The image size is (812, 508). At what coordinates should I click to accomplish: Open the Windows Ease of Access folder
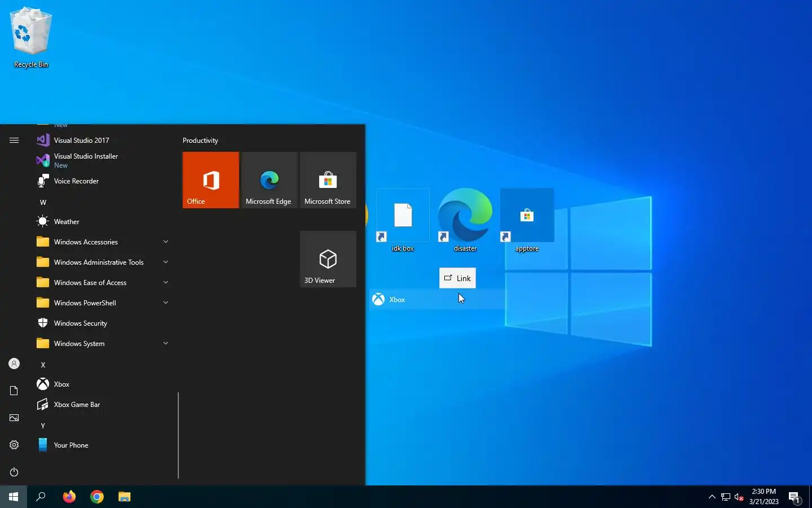pyautogui.click(x=104, y=282)
